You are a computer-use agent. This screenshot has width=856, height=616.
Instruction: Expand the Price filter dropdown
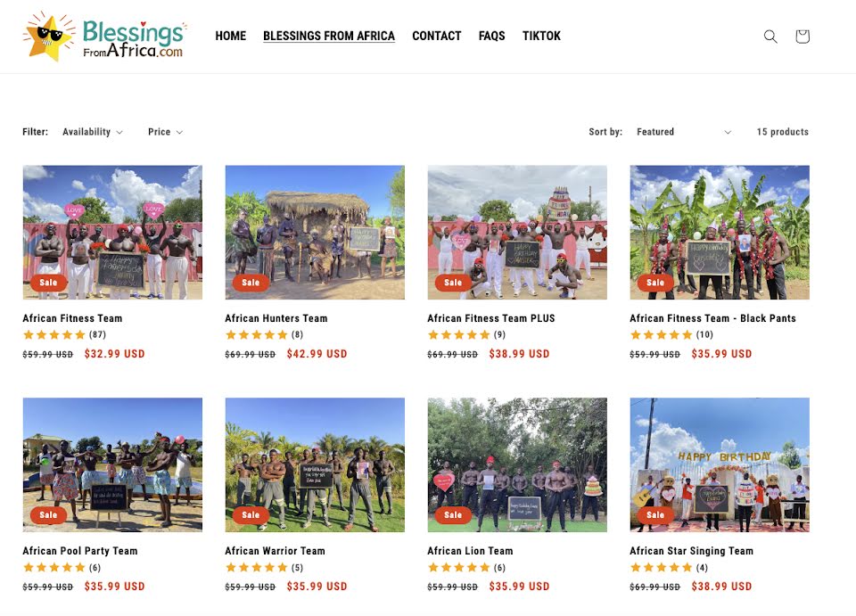[165, 132]
